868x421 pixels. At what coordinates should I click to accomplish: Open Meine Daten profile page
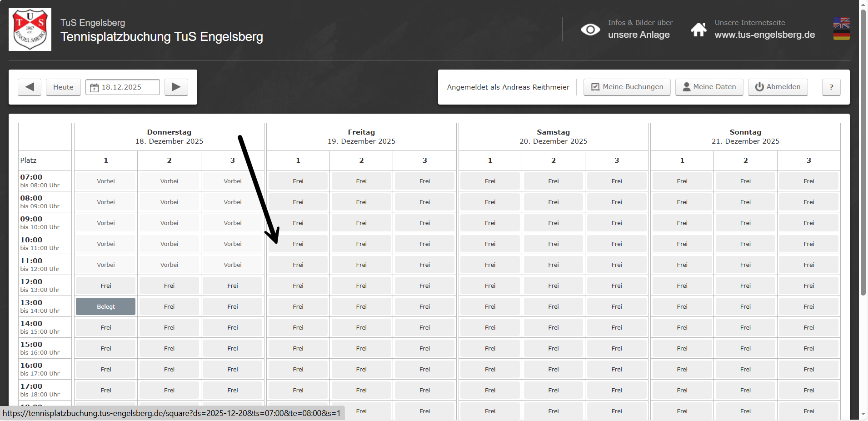pyautogui.click(x=709, y=87)
